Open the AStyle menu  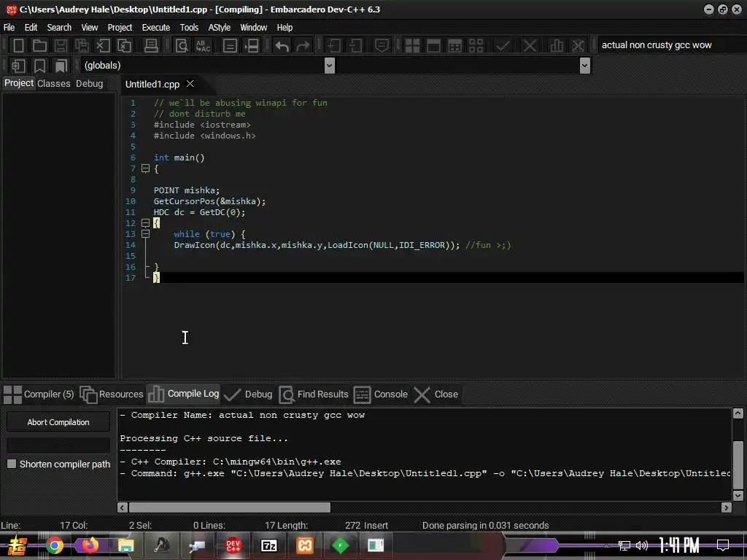click(x=219, y=28)
